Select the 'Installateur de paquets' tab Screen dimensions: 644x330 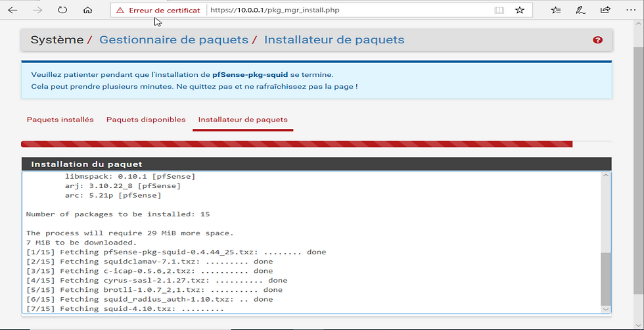click(242, 120)
